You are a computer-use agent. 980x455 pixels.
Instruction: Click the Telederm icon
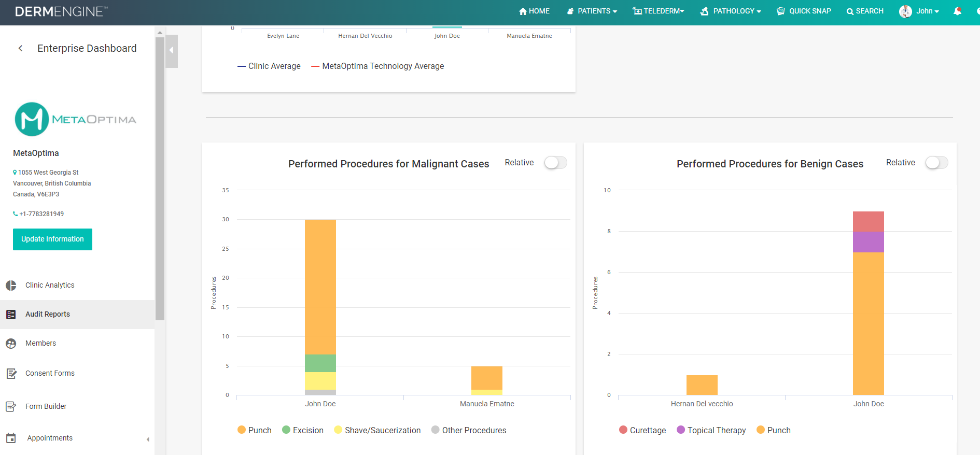point(637,11)
